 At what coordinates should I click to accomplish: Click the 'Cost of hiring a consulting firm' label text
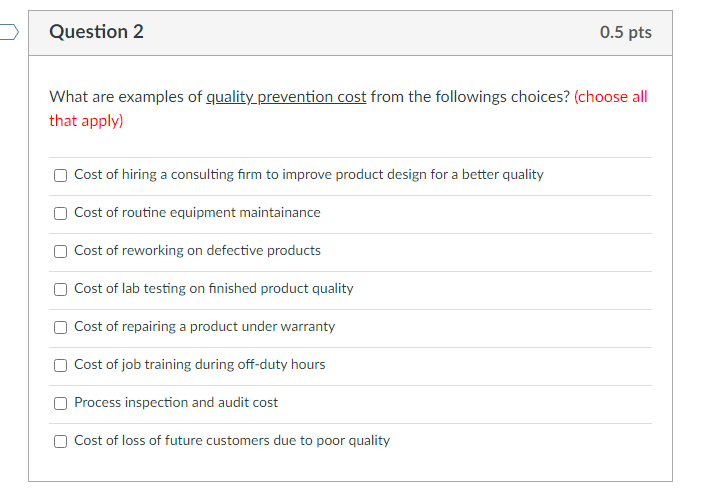click(x=308, y=175)
